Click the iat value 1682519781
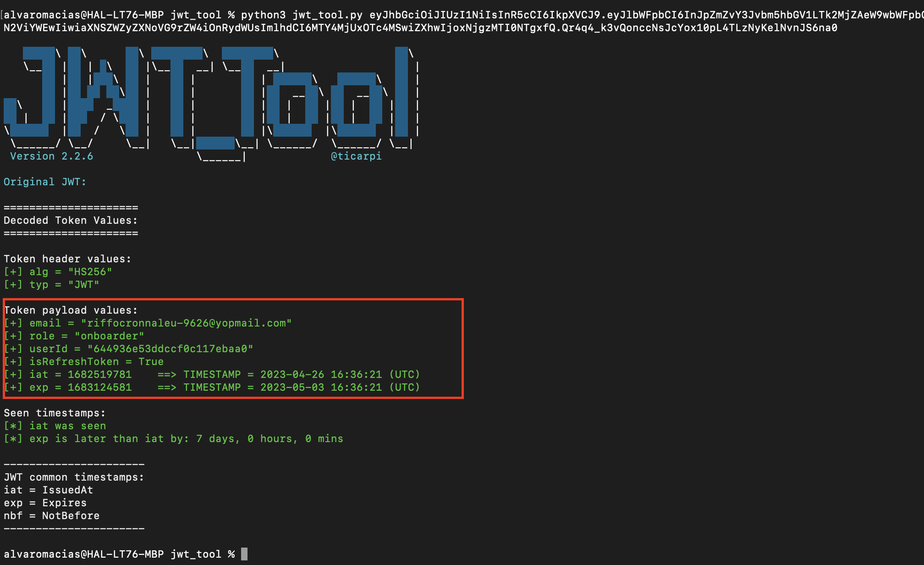This screenshot has height=565, width=924. (x=99, y=375)
